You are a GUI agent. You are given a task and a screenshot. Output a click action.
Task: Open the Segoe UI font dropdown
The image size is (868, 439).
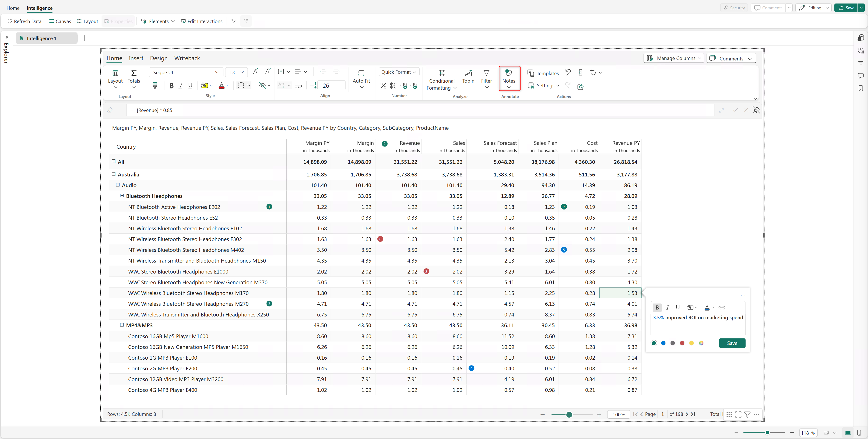coord(186,72)
